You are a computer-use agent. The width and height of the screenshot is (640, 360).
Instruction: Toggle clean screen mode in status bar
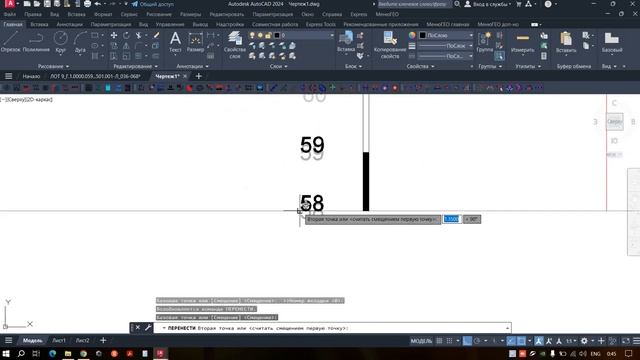[x=626, y=341]
